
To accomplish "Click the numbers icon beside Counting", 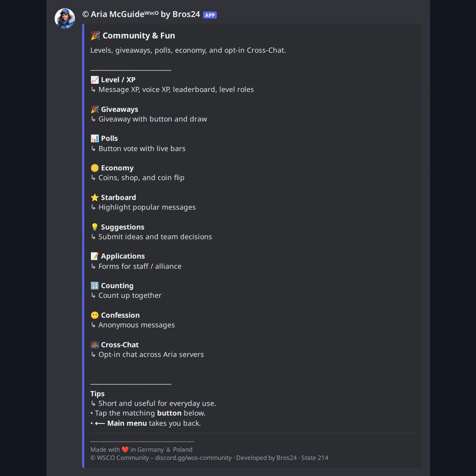I will point(94,286).
